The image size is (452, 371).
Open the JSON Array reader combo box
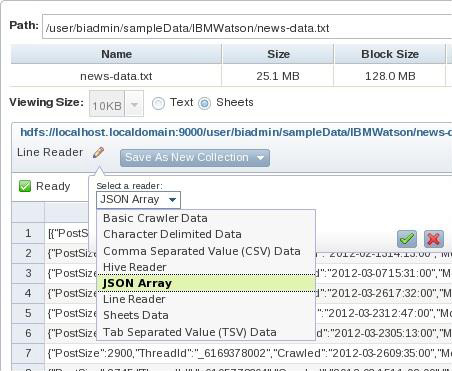click(x=138, y=200)
